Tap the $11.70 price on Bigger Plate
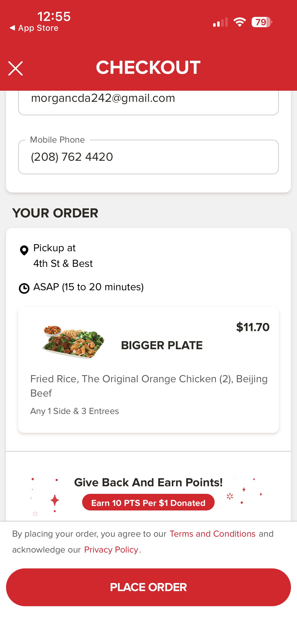 click(x=253, y=327)
